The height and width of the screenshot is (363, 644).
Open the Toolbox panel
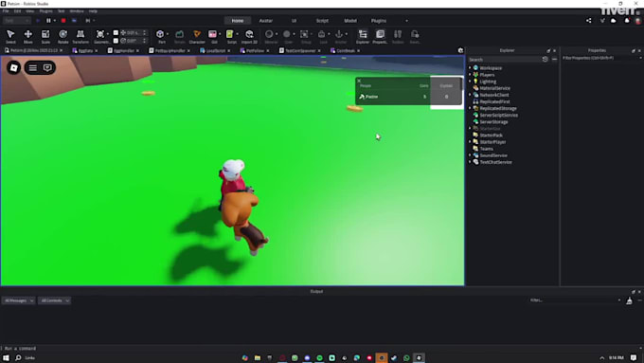tap(398, 36)
